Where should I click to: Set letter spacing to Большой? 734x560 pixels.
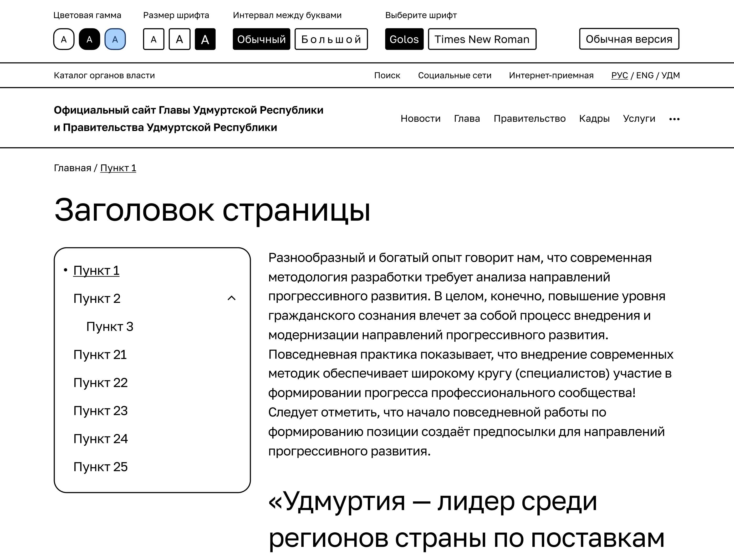(331, 39)
